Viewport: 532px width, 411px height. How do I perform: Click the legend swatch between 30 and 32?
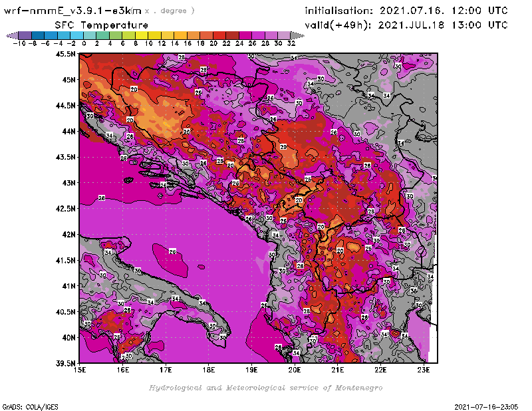(284, 35)
